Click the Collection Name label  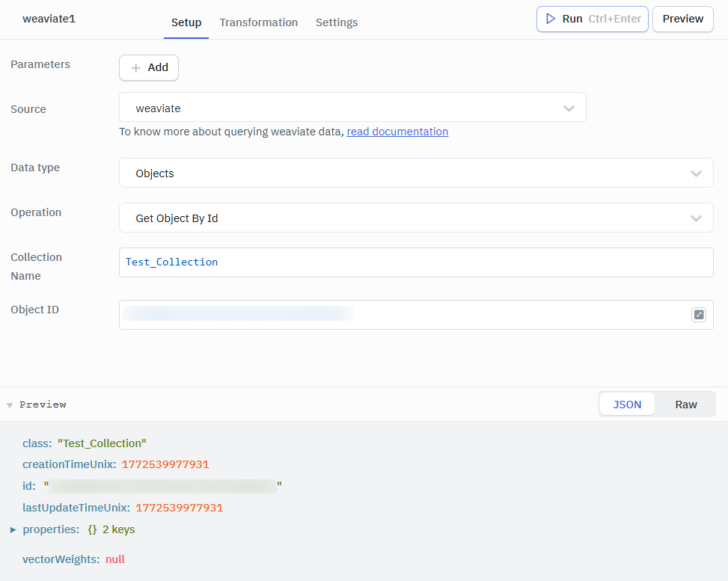[36, 266]
